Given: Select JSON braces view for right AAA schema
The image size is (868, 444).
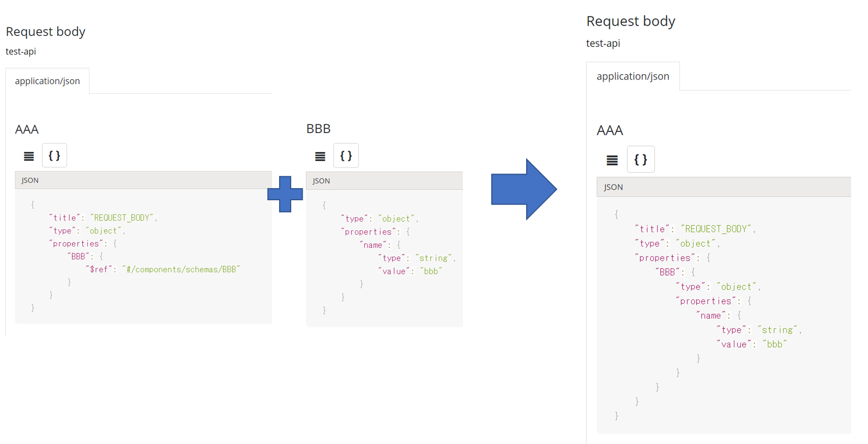Looking at the screenshot, I should click(641, 159).
